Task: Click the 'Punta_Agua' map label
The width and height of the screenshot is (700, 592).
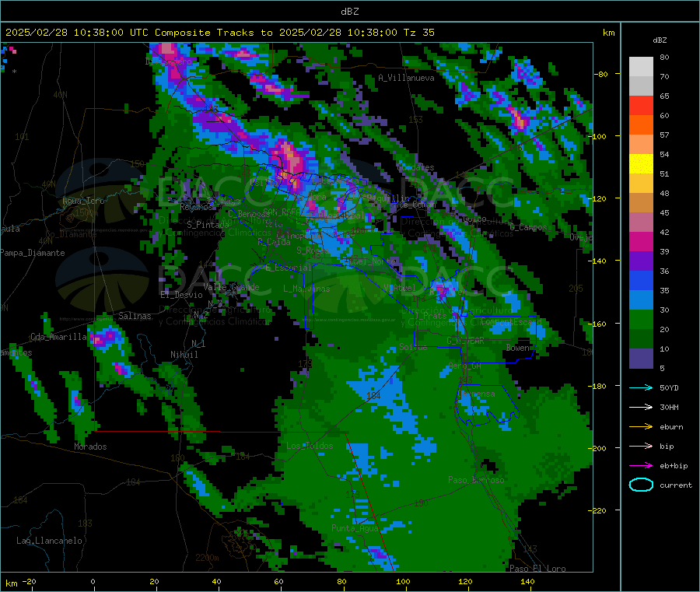Action: pyautogui.click(x=355, y=528)
